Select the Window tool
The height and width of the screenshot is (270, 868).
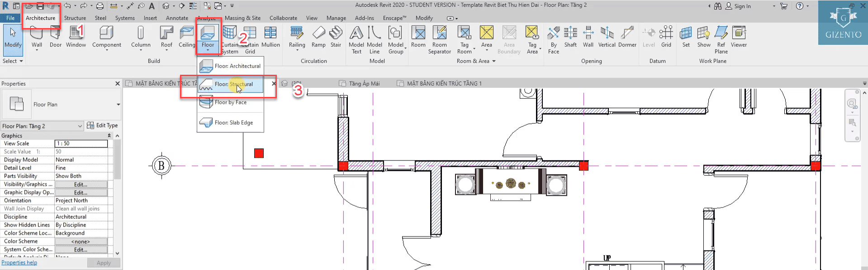coord(76,37)
